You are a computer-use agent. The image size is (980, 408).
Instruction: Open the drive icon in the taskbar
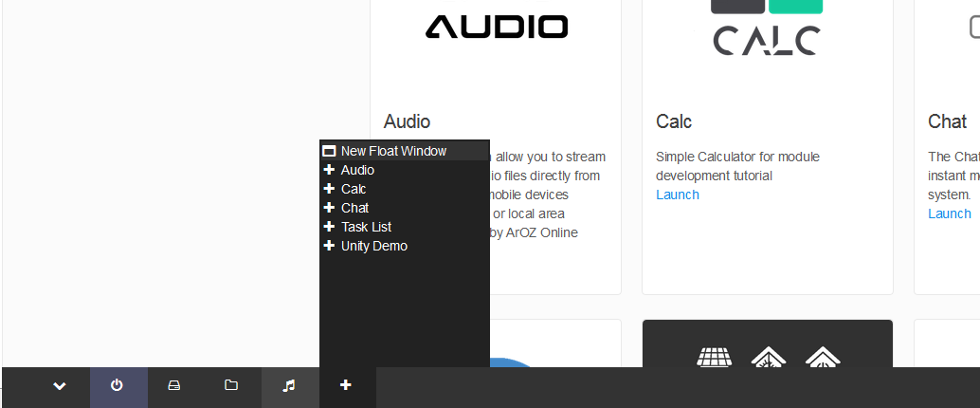pos(174,385)
